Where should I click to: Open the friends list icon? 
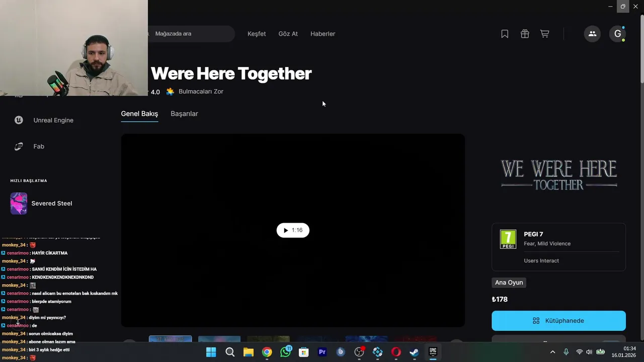592,34
